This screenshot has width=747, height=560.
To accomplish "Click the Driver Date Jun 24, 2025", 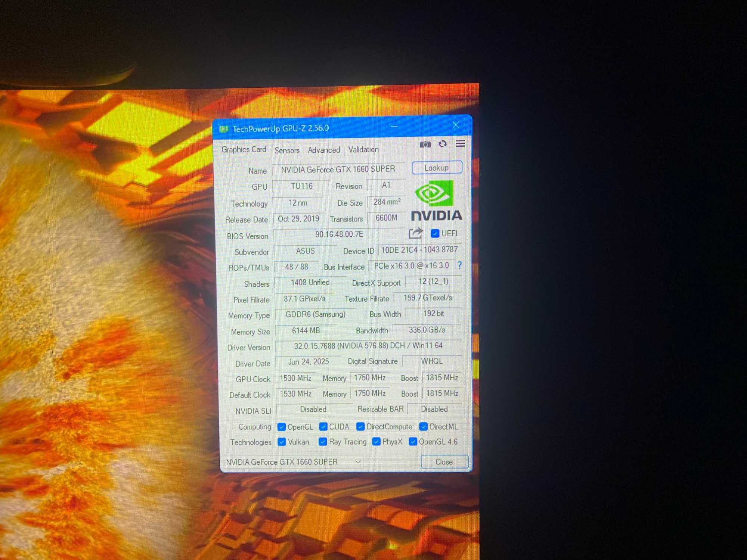I will pos(309,362).
